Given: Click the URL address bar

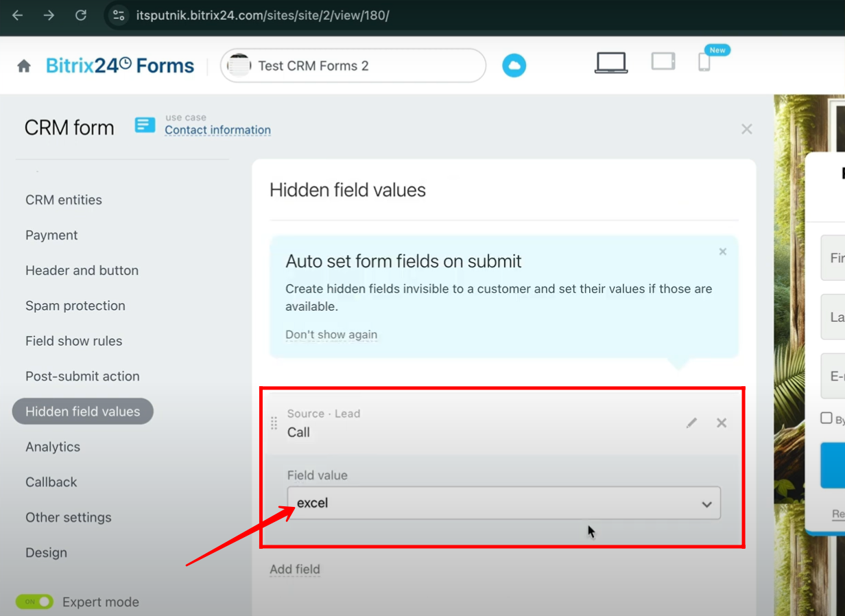Looking at the screenshot, I should (x=262, y=15).
